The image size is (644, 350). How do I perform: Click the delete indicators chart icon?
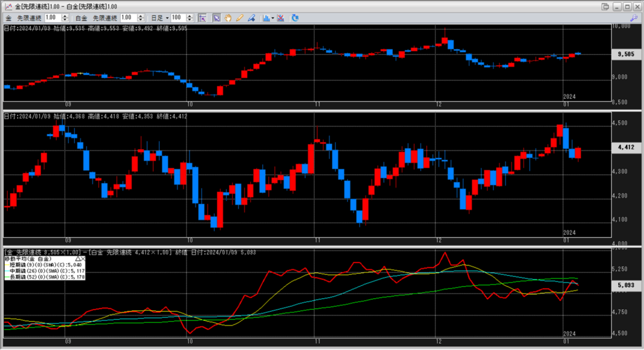[x=280, y=18]
